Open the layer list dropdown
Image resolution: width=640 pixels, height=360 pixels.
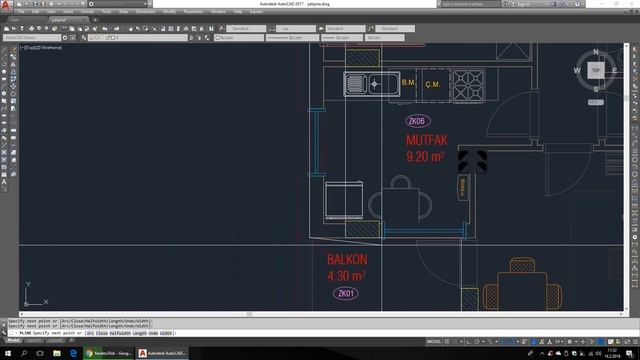click(138, 38)
